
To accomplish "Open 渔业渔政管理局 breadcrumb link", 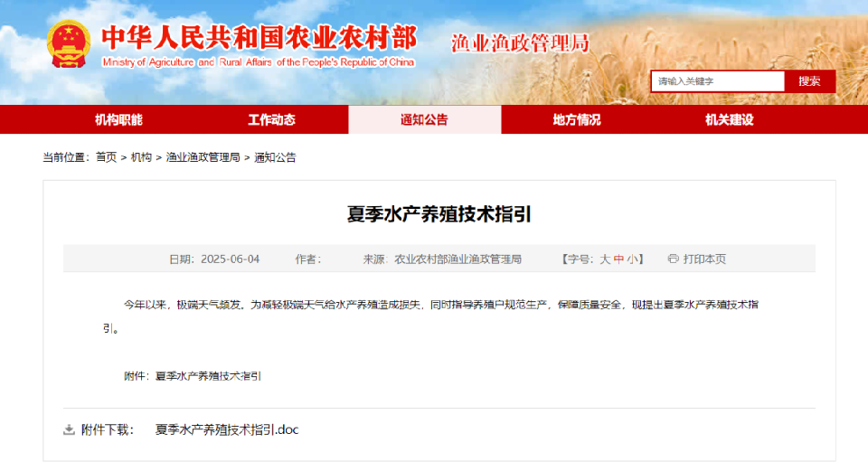I will [203, 157].
